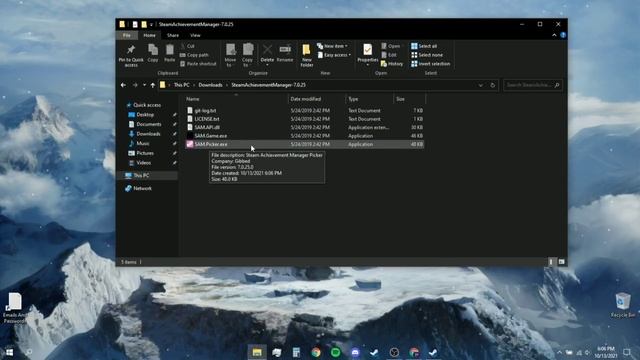Sort by Name column

[x=236, y=99]
